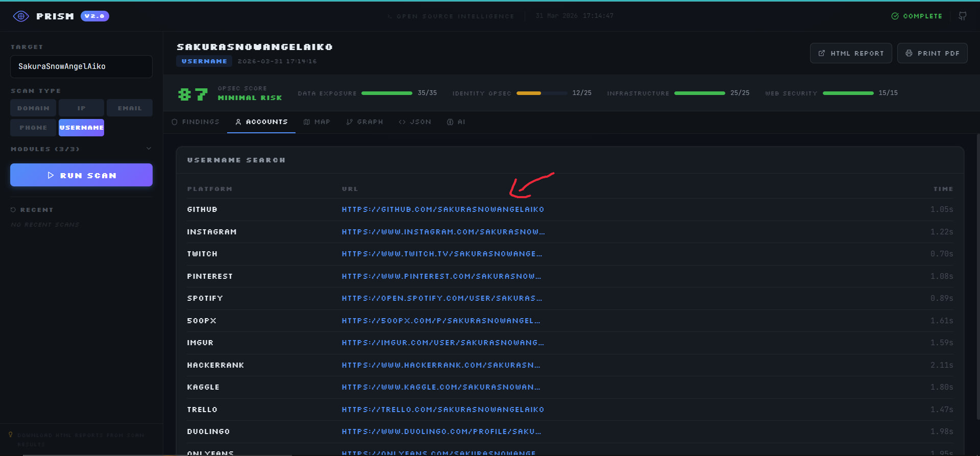Screen dimensions: 980x456
Task: Click the Identity Opsec progress bar
Action: [x=542, y=93]
